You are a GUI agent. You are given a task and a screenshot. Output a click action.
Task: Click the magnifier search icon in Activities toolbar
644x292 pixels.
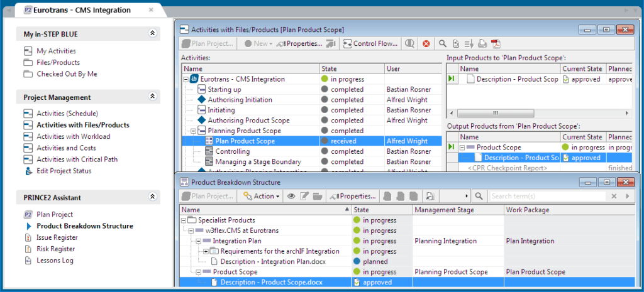pyautogui.click(x=442, y=43)
